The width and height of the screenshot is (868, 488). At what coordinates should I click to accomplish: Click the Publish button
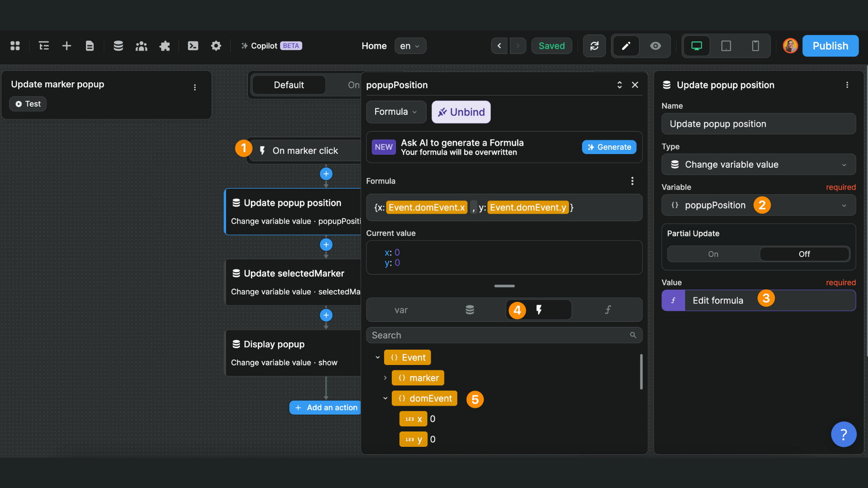830,46
